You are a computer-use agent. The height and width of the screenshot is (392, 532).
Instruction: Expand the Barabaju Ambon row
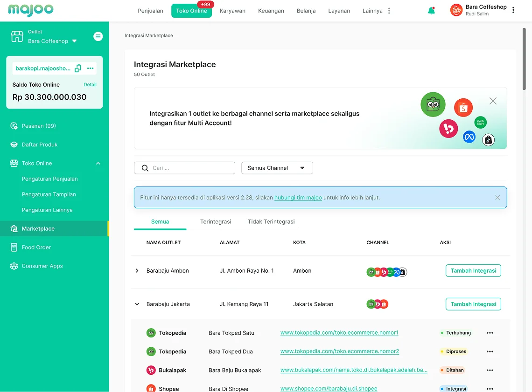(137, 271)
